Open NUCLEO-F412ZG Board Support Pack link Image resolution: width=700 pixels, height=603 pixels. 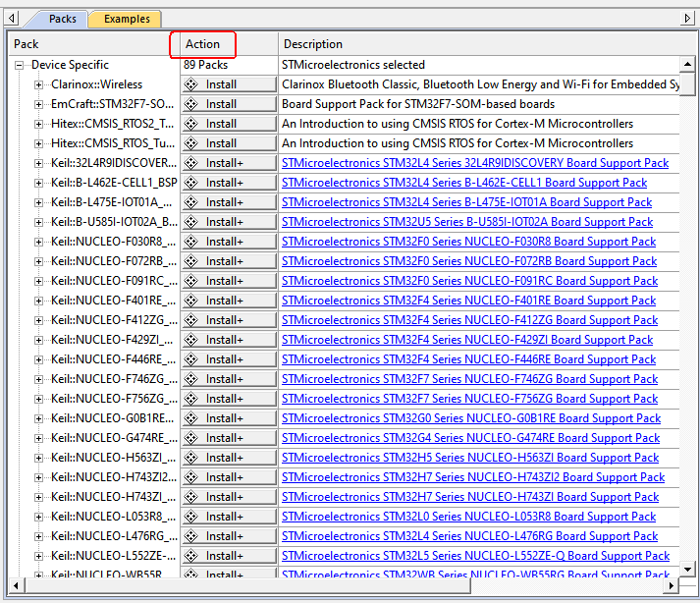(x=469, y=320)
